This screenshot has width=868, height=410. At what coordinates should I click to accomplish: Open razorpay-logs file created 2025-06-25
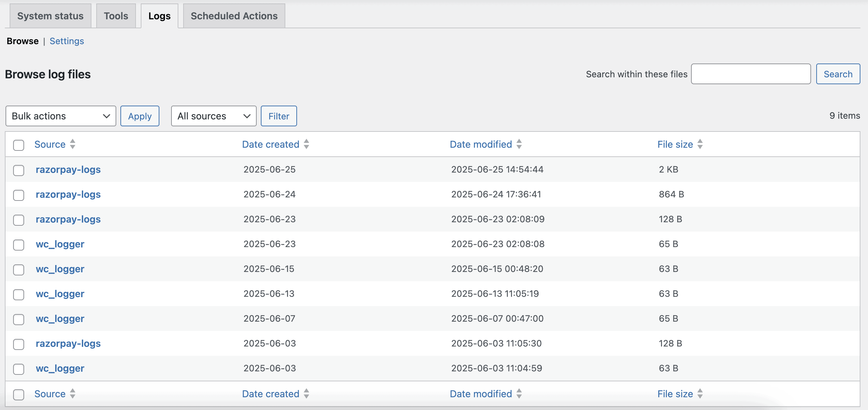68,169
